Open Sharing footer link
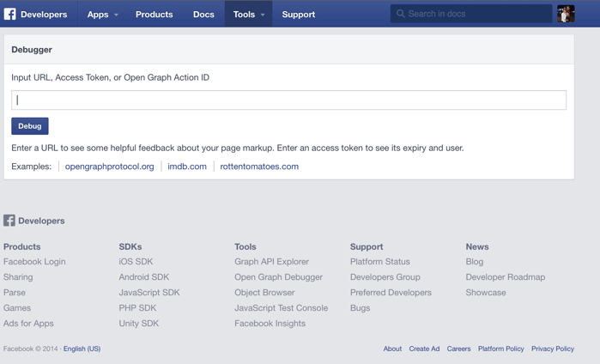Viewport: 600px width, 364px height. 18,277
